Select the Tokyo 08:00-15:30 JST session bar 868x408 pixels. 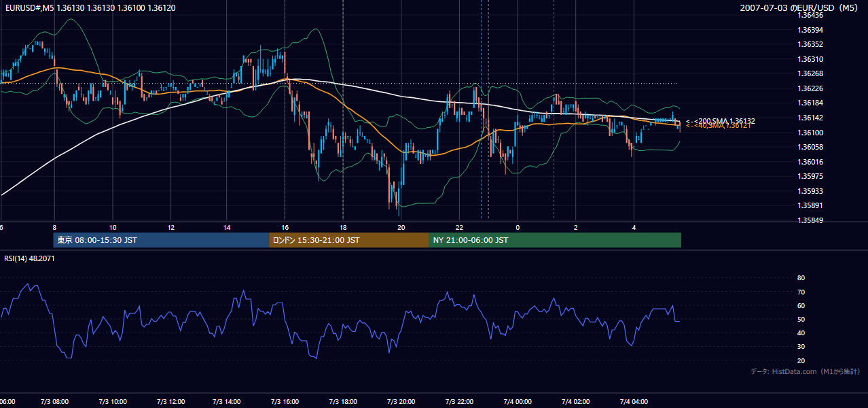(x=161, y=240)
